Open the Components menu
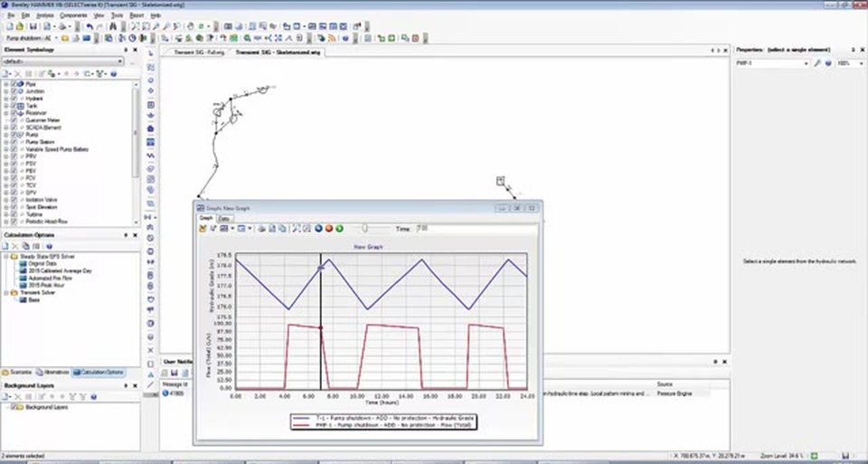 (73, 15)
